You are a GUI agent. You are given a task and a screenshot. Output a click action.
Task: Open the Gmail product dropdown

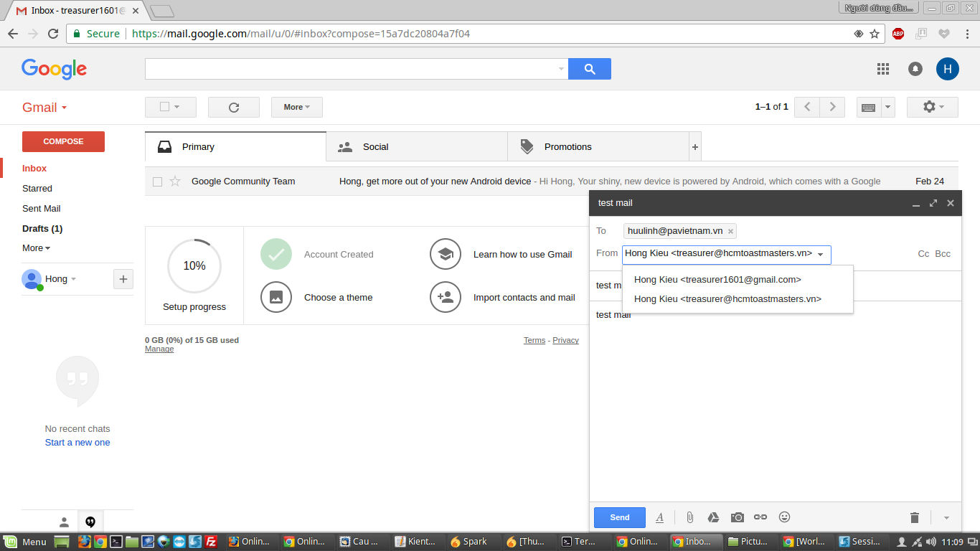click(44, 108)
